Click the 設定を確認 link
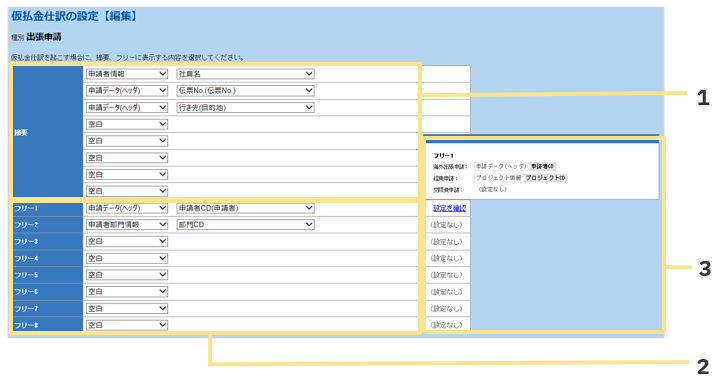Viewport: 721px width, 381px height. tap(449, 208)
